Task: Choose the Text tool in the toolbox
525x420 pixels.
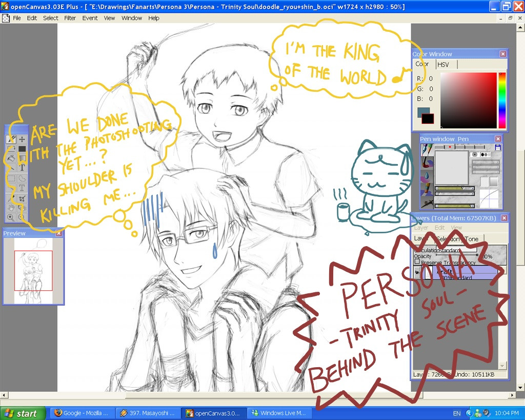Action: click(x=22, y=168)
